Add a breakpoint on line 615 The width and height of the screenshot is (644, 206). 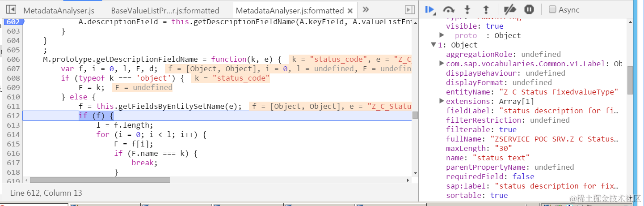click(13, 144)
